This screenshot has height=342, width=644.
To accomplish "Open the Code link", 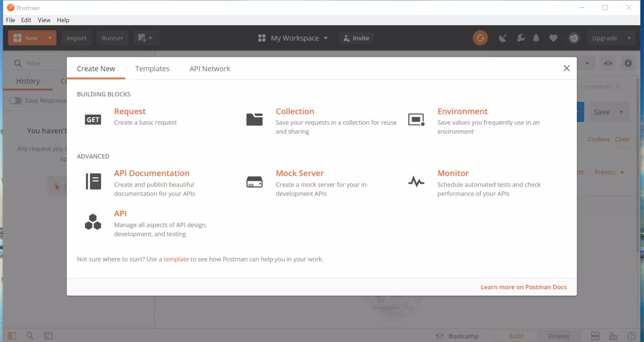I will tap(622, 139).
